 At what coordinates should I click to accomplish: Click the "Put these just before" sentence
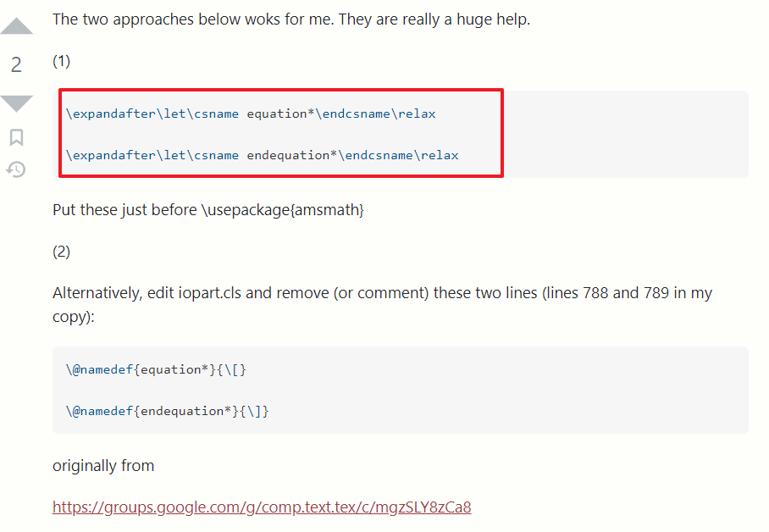point(125,209)
